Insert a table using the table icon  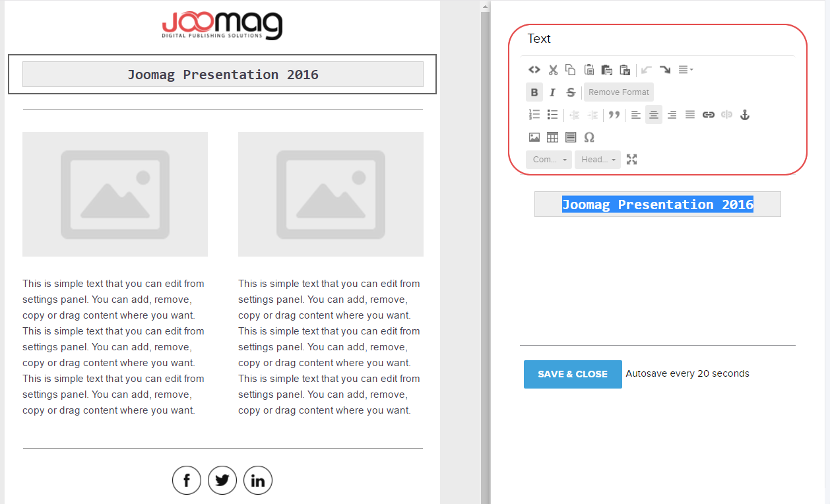[x=552, y=137]
